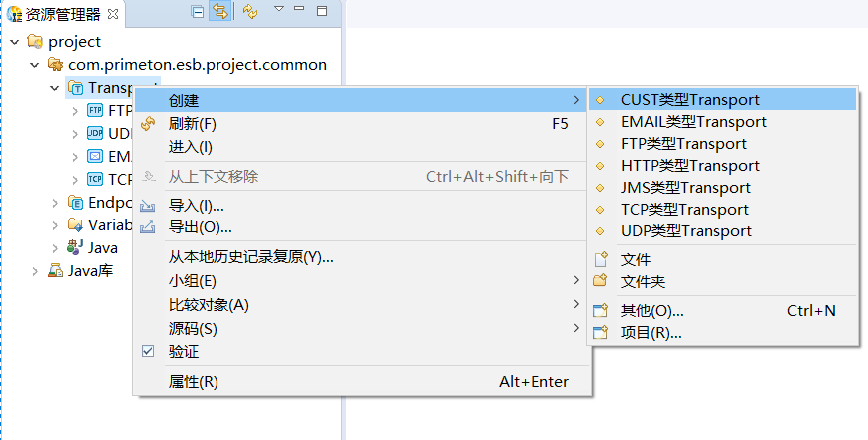Click the sync arrows toolbar icon

point(249,12)
